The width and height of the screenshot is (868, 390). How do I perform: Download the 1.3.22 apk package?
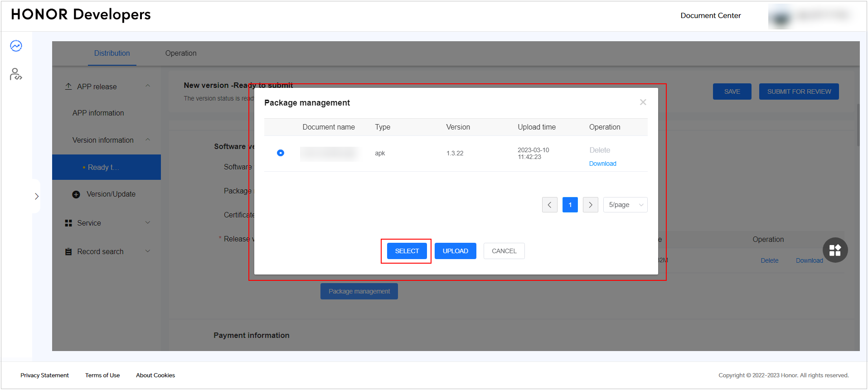click(x=602, y=164)
